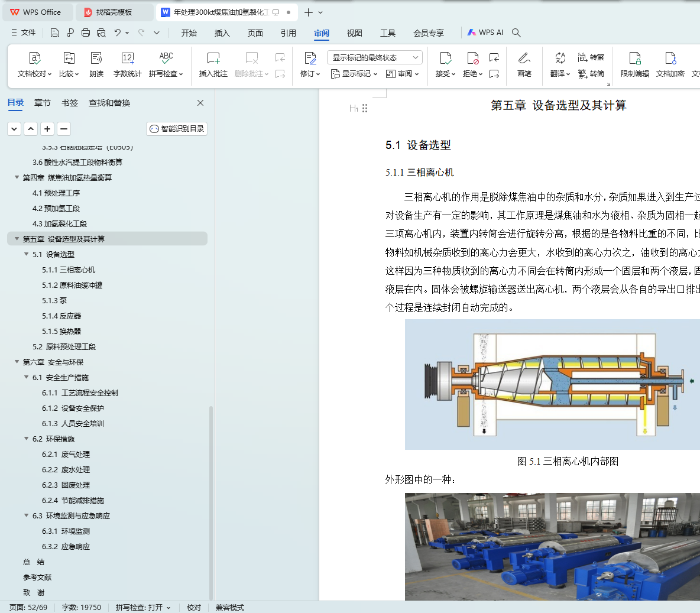Viewport: 700px width, 613px height.
Task: Switch to 章节 navigation tab
Action: (x=43, y=103)
